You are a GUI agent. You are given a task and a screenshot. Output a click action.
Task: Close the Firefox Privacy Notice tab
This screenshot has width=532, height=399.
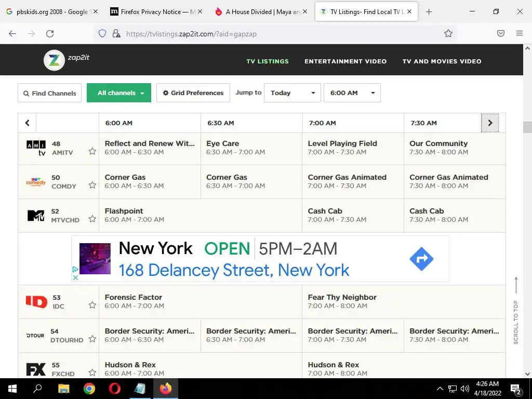pyautogui.click(x=200, y=11)
